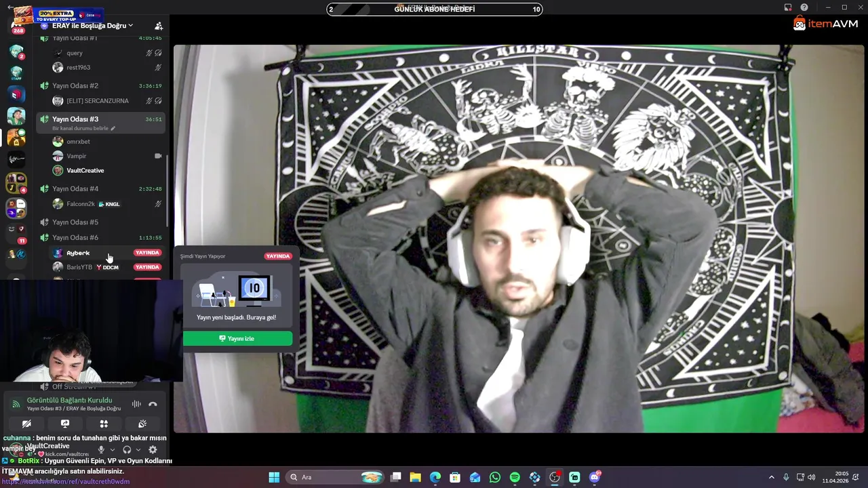
Task: Disconnect from voice using the hang-up icon
Action: point(153,404)
